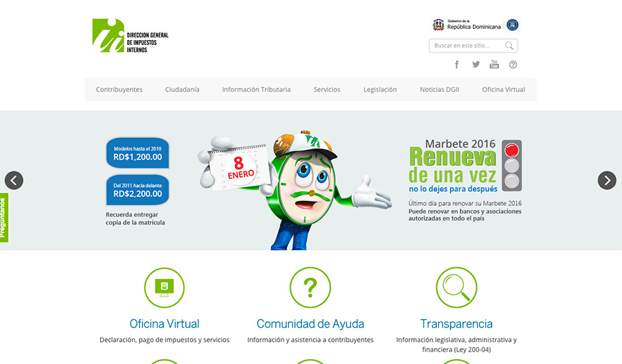The image size is (622, 364).
Task: Focus the 'Buscar en este sitio' search field
Action: 466,46
